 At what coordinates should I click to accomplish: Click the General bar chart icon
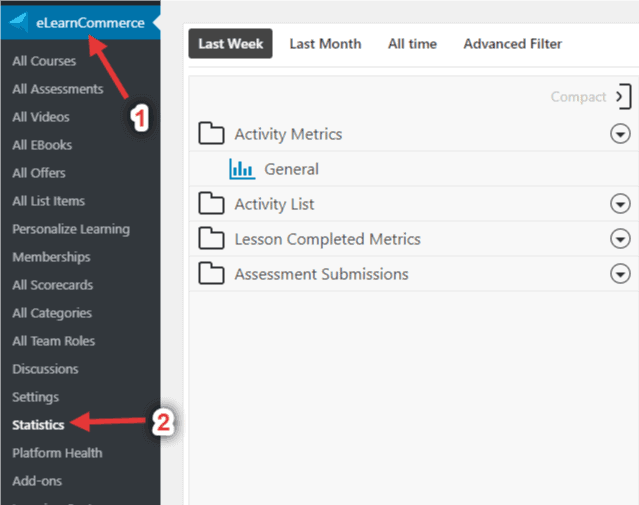click(x=242, y=169)
